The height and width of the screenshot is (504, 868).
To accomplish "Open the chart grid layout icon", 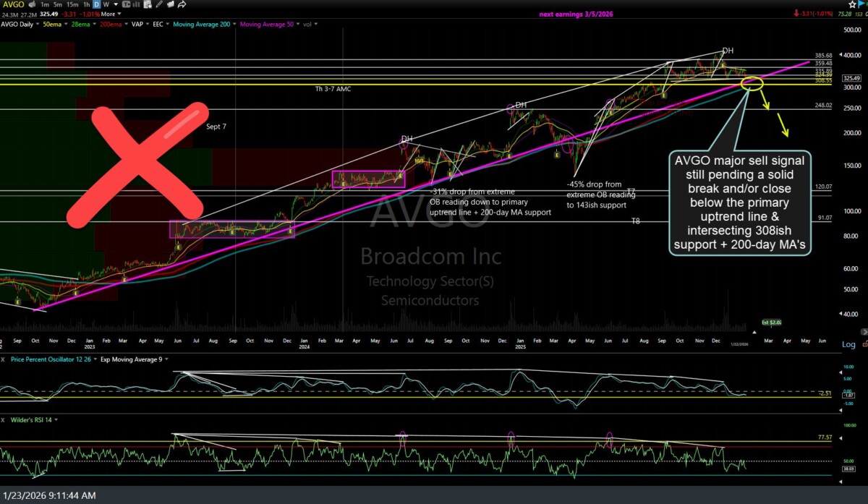I will (x=147, y=4).
